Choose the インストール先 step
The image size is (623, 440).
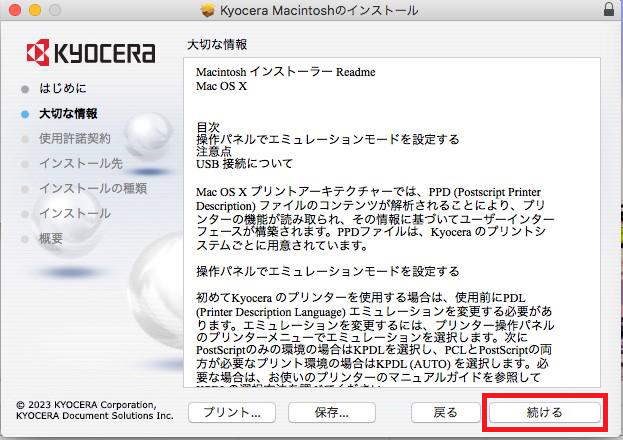click(x=68, y=163)
